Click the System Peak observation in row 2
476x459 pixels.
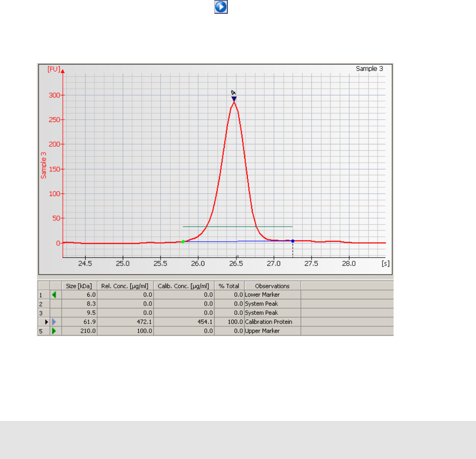272,304
